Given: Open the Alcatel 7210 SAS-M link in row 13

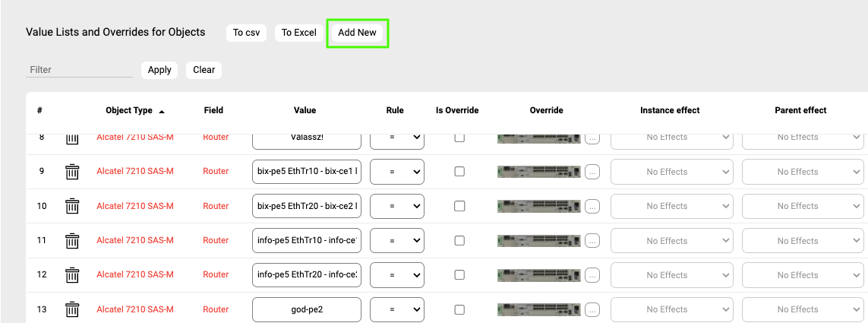Looking at the screenshot, I should [135, 309].
